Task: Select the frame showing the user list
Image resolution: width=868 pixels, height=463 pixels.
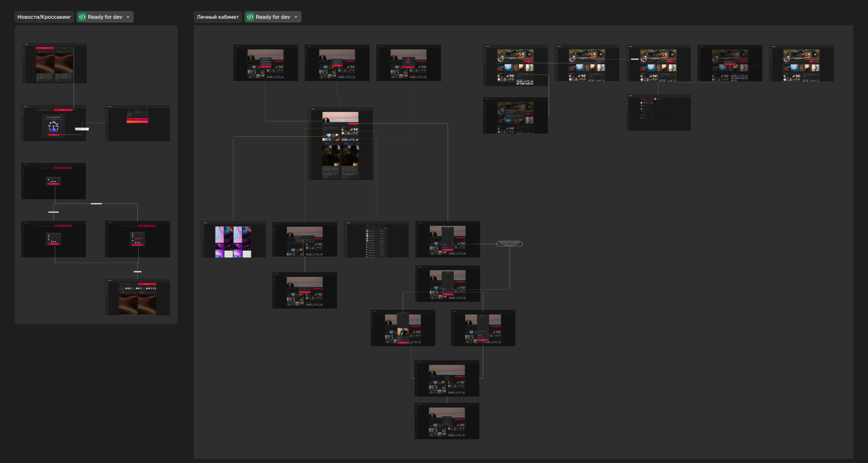Action: [x=376, y=239]
